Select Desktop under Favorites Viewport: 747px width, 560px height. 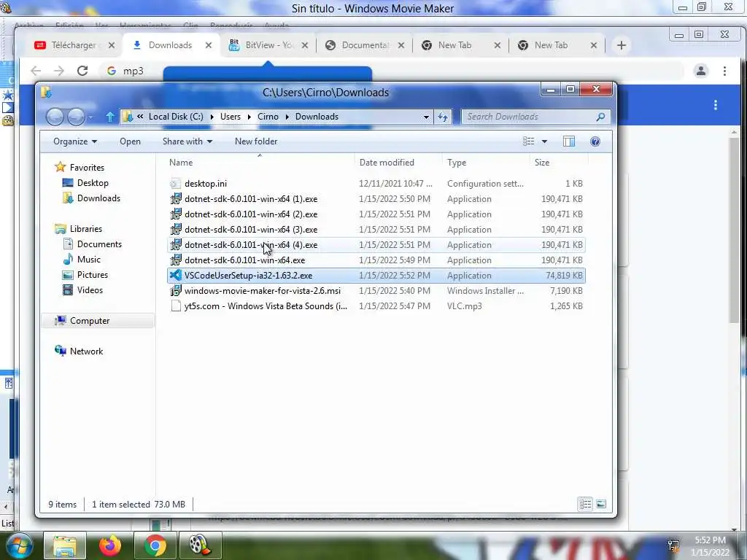[x=93, y=183]
